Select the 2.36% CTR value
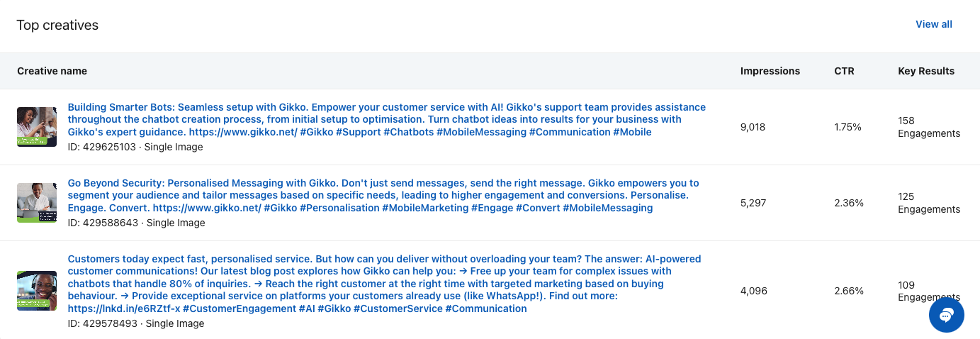The height and width of the screenshot is (339, 980). [x=849, y=203]
